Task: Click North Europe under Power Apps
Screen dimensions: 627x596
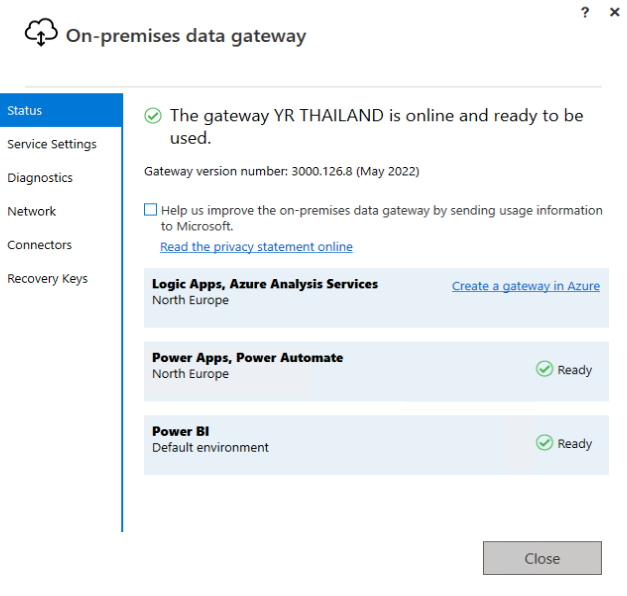Action: click(190, 374)
